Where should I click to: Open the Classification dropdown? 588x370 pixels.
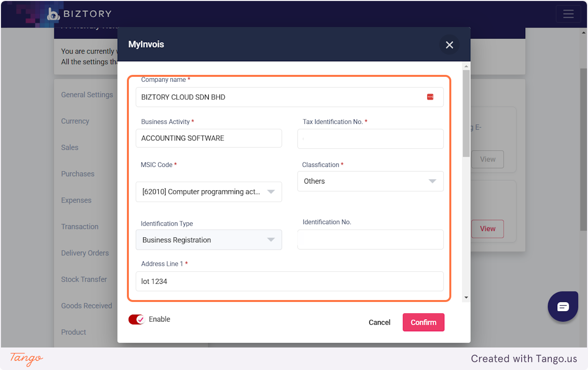[x=370, y=181]
